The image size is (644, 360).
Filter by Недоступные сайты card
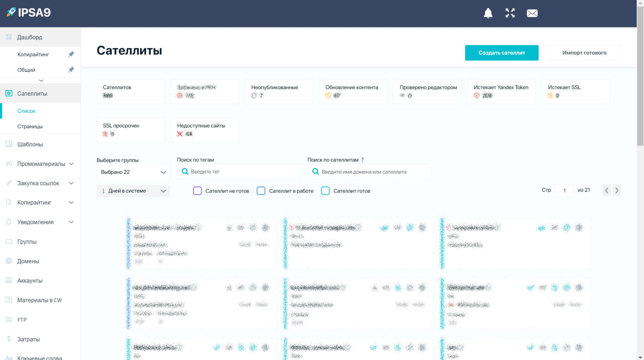coord(204,130)
